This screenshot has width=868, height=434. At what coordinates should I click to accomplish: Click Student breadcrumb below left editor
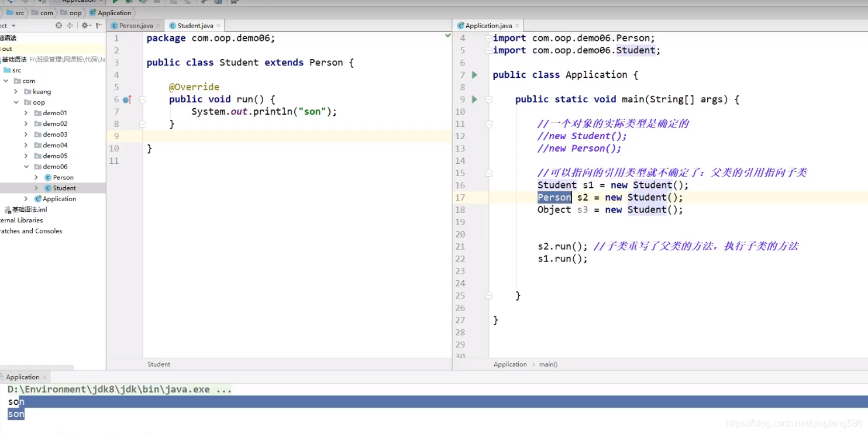[159, 364]
